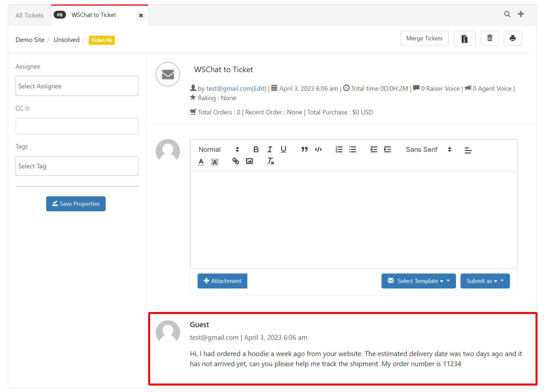Click the Merge Tickets button
The image size is (544, 392).
[x=424, y=38]
